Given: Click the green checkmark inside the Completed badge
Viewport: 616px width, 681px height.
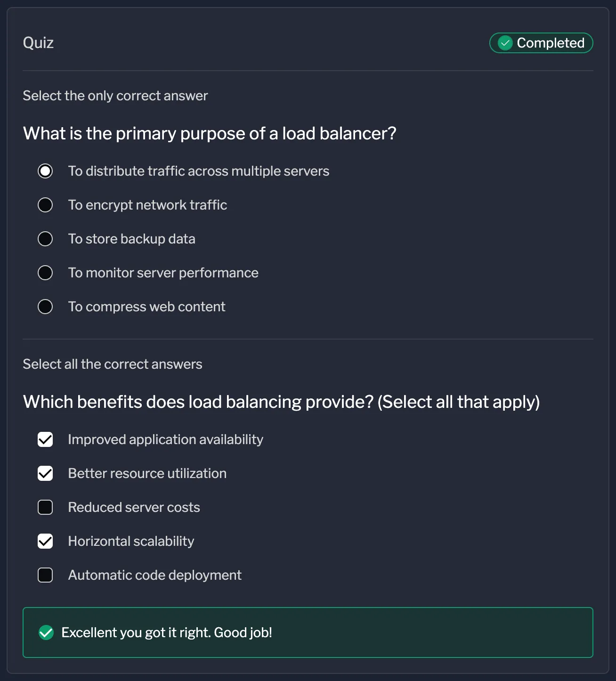Looking at the screenshot, I should (505, 43).
